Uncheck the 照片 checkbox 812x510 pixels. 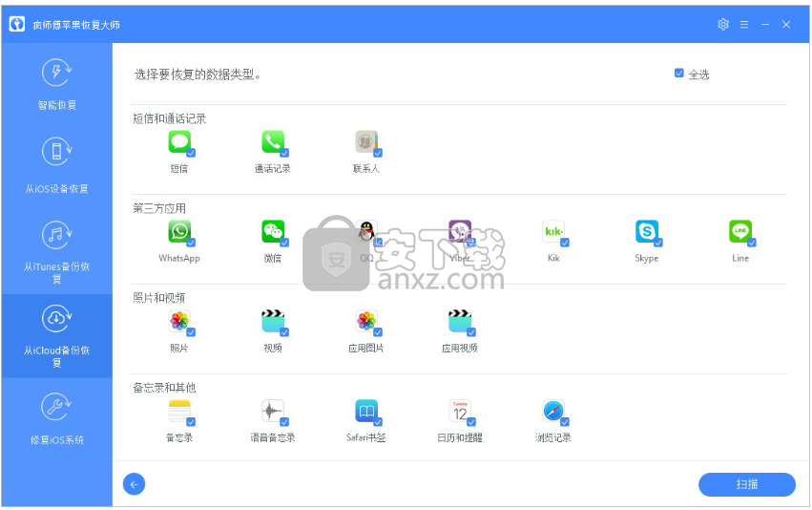coord(191,332)
